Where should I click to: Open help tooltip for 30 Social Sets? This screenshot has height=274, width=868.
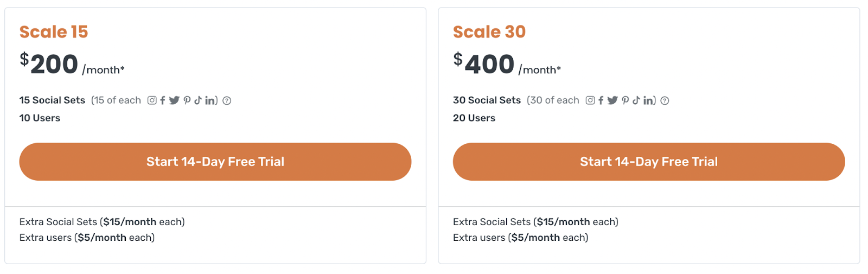tap(665, 100)
